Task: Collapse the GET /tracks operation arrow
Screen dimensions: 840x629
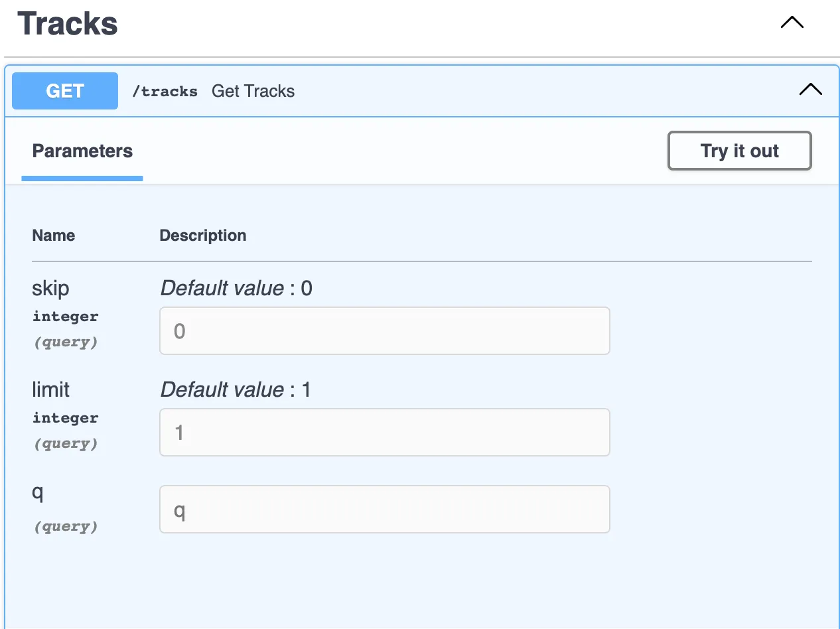Action: (810, 90)
